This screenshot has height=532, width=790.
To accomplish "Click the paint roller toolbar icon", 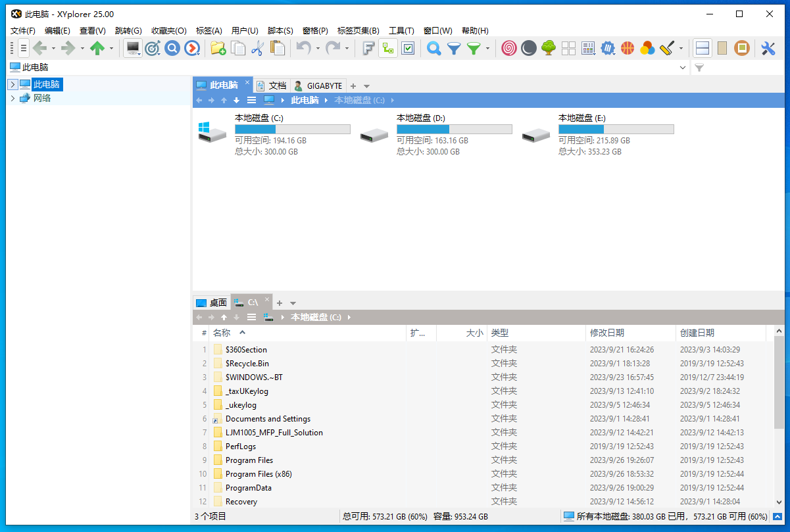I will click(x=666, y=48).
